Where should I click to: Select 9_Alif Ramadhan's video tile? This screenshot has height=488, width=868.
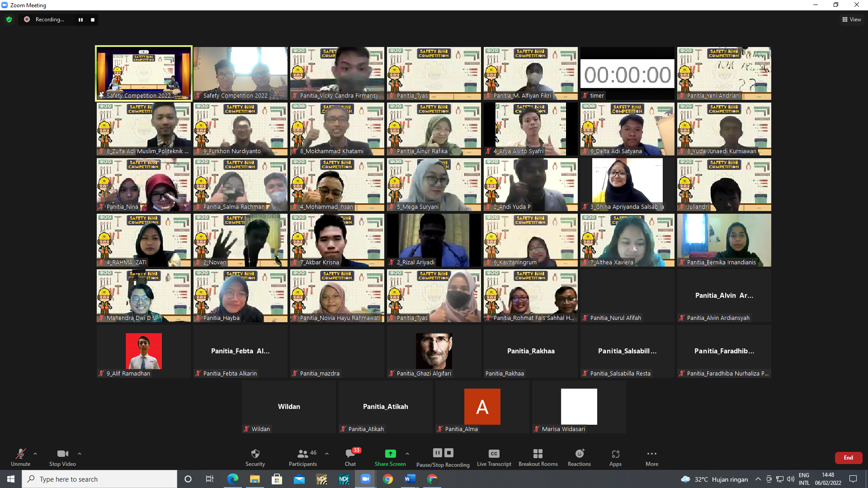tap(144, 351)
